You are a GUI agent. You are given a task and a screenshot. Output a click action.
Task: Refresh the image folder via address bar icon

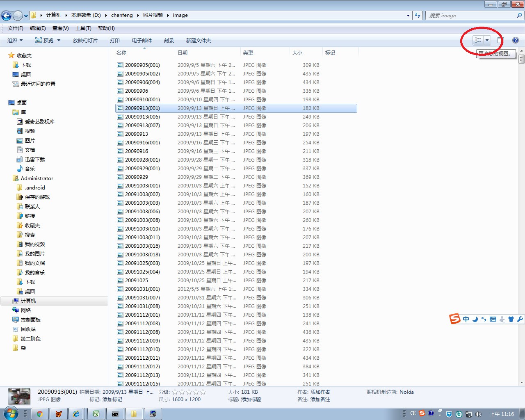pos(418,16)
